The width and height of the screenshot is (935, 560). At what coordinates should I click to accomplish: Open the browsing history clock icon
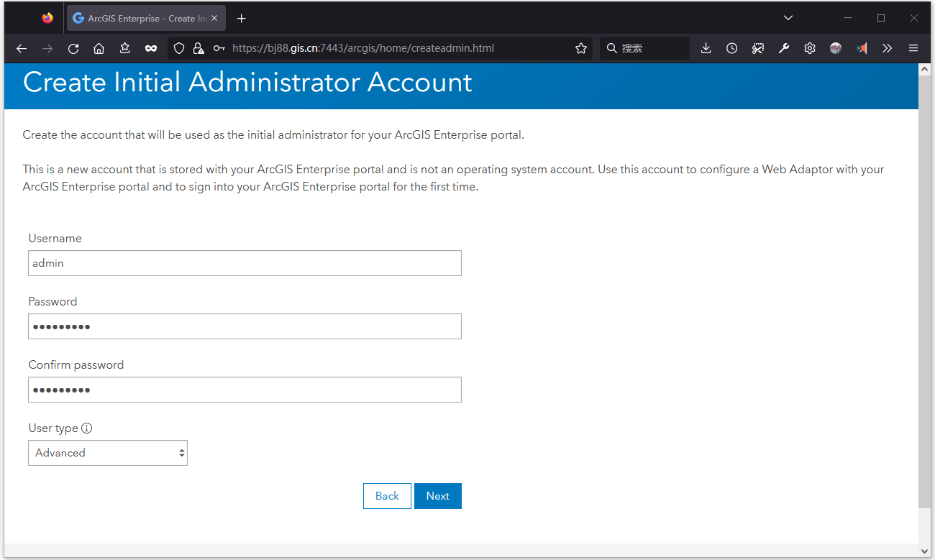[x=732, y=48]
